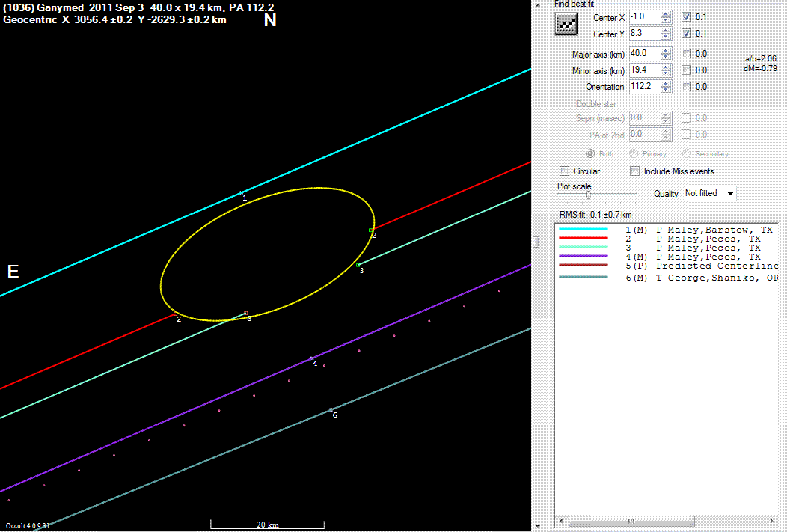
Task: Click chord 6 marker on gray line
Action: point(331,409)
